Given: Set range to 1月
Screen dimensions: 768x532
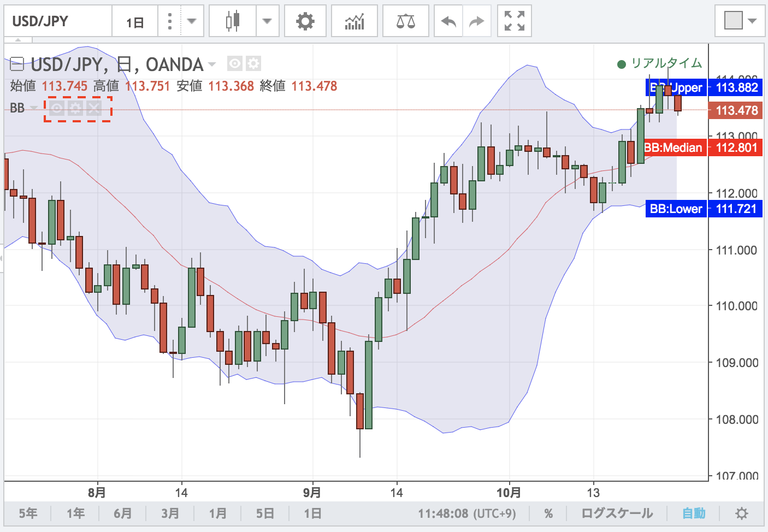Looking at the screenshot, I should (x=218, y=513).
